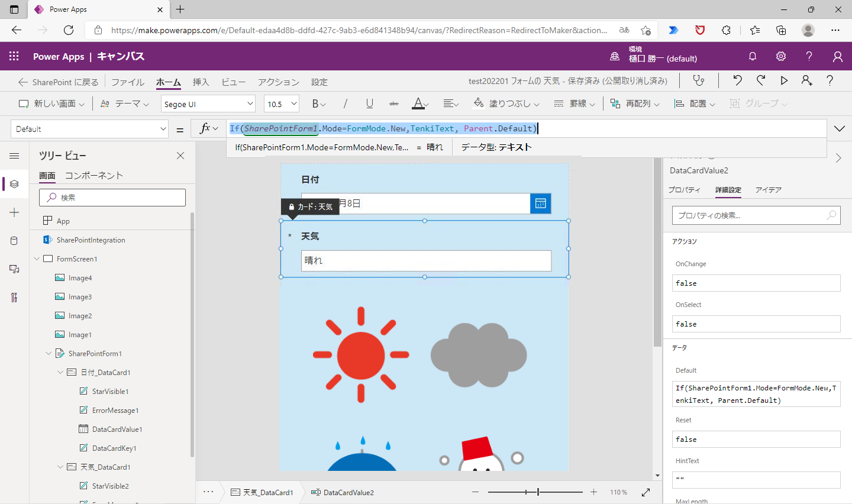Collapse the FormScreen1 tree node
The image size is (852, 504).
pyautogui.click(x=37, y=259)
